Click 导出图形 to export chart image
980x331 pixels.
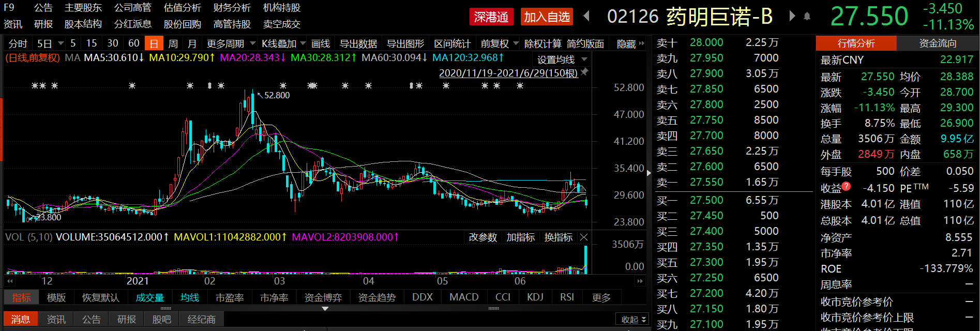[405, 43]
